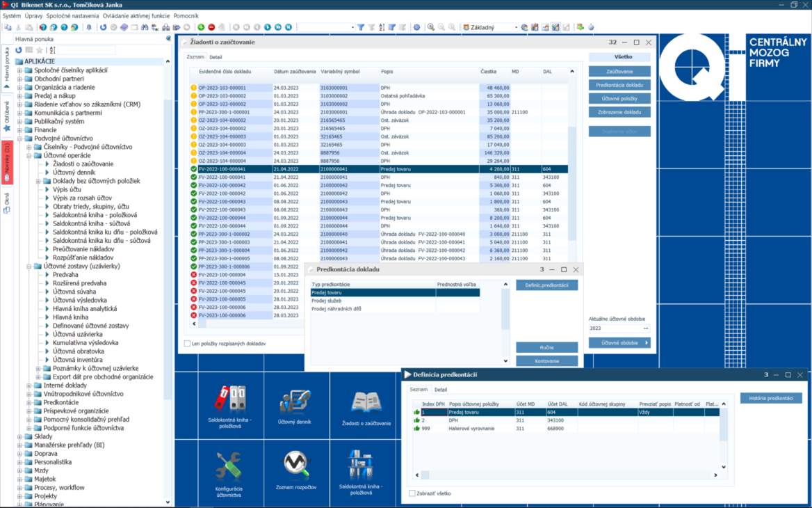The height and width of the screenshot is (508, 812).
Task: Click horizontal scrollbar in Definícia predkontácií list
Action: coord(566,475)
